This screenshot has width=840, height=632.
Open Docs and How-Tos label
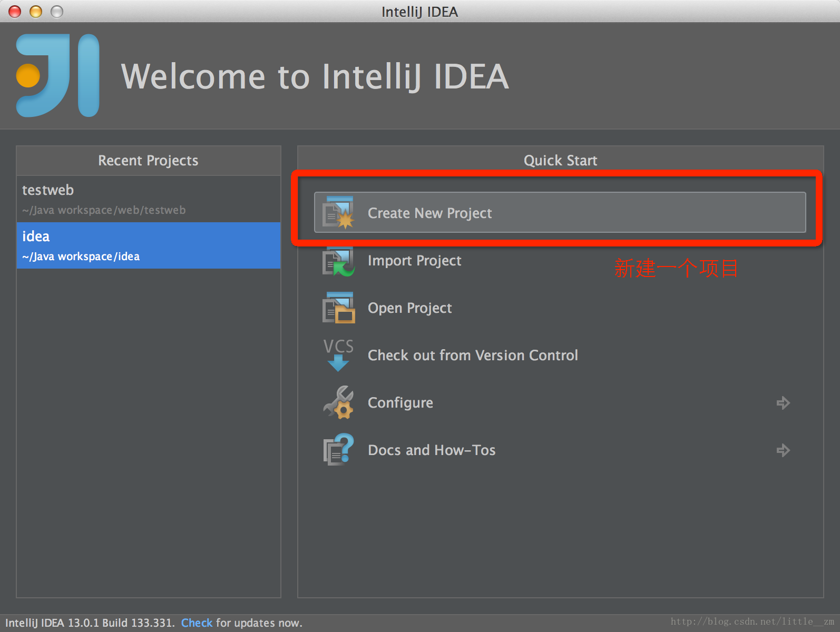click(432, 450)
